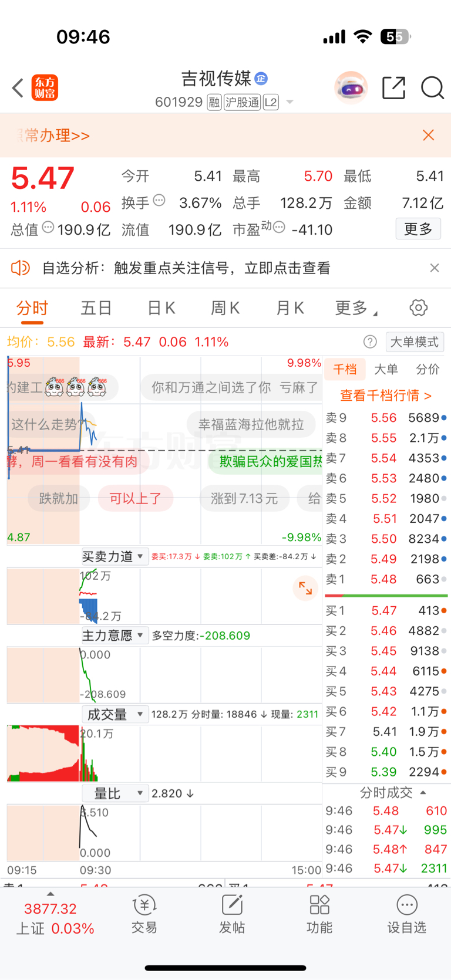This screenshot has height=980, width=451.
Task: Select the 分价 tab
Action: coord(428,369)
